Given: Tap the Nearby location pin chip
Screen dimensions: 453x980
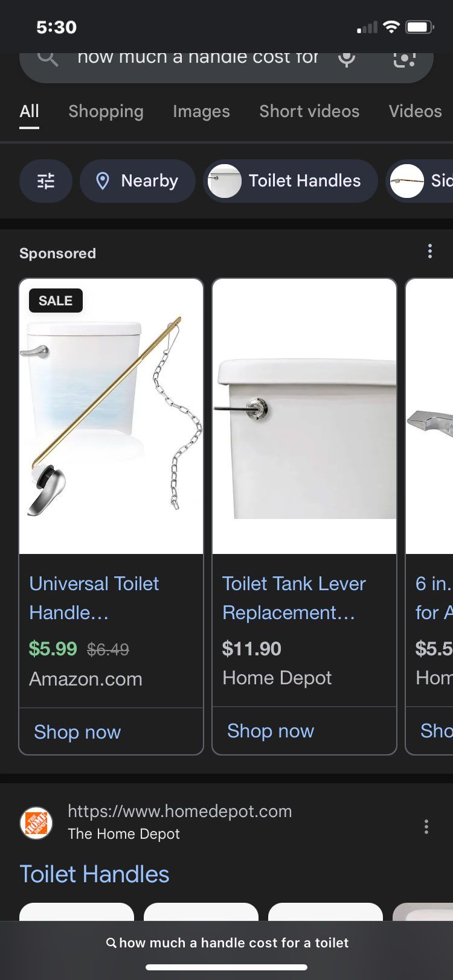Looking at the screenshot, I should 138,181.
